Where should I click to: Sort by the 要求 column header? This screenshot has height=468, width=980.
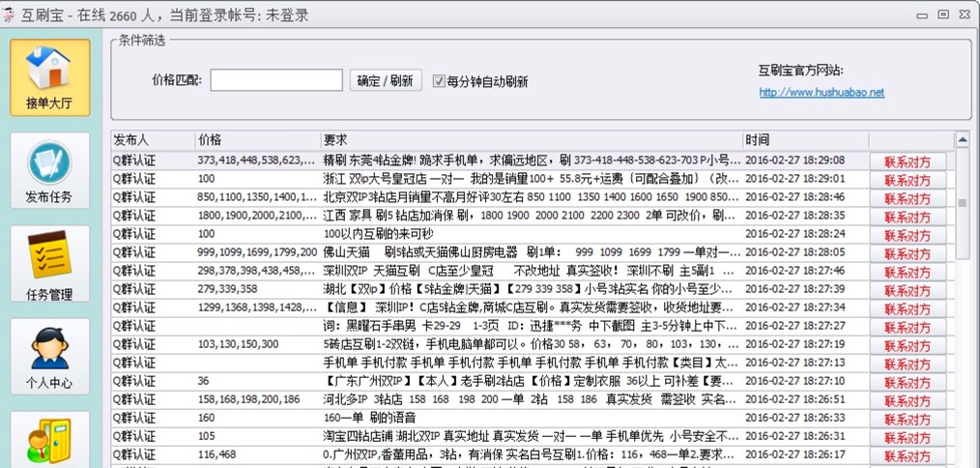pyautogui.click(x=532, y=139)
